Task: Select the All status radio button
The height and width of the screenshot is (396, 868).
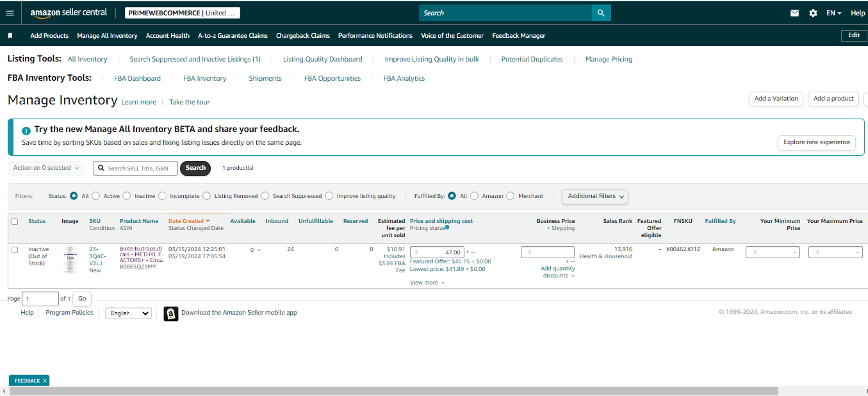Action: point(74,196)
